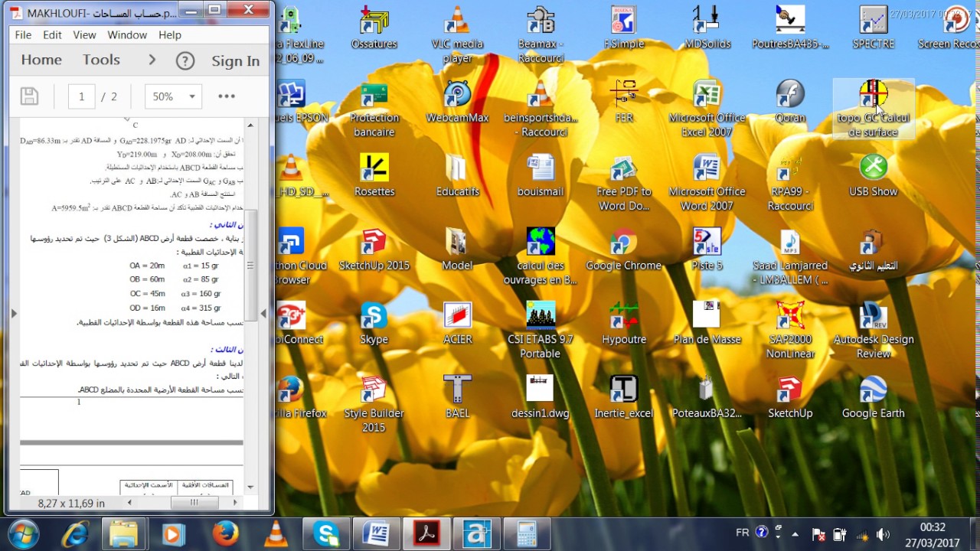The width and height of the screenshot is (980, 551).
Task: Select the Google Earth desktop icon
Action: tap(874, 398)
